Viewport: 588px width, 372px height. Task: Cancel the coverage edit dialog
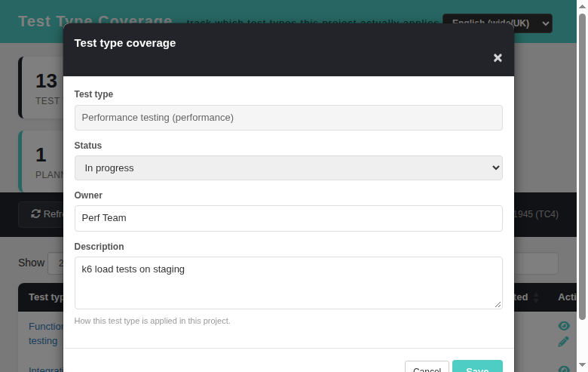pos(427,367)
